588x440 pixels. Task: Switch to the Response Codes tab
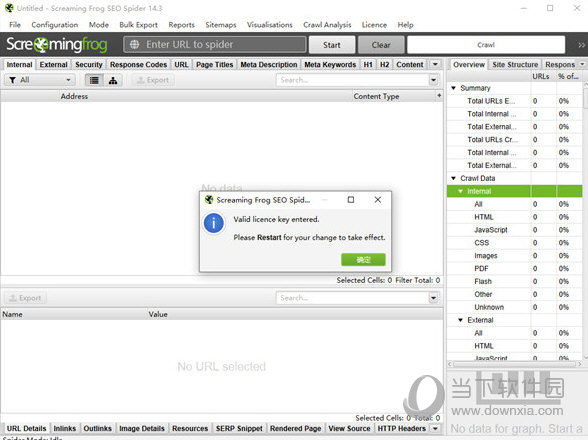138,65
